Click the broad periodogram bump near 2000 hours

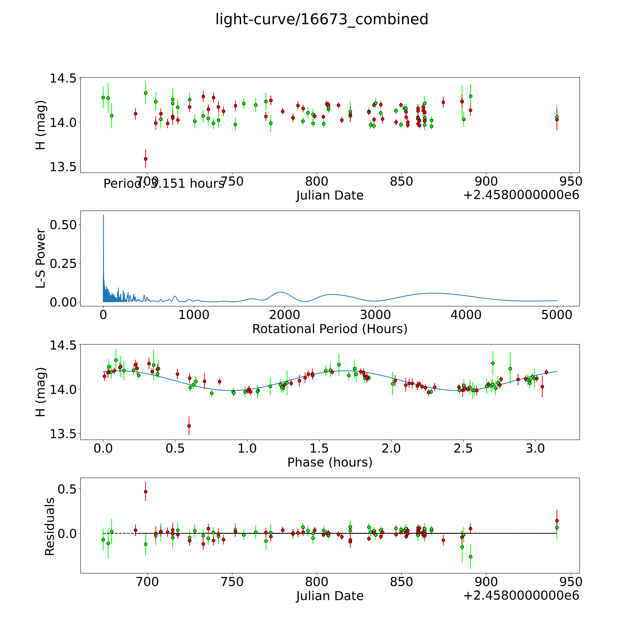pyautogui.click(x=281, y=292)
